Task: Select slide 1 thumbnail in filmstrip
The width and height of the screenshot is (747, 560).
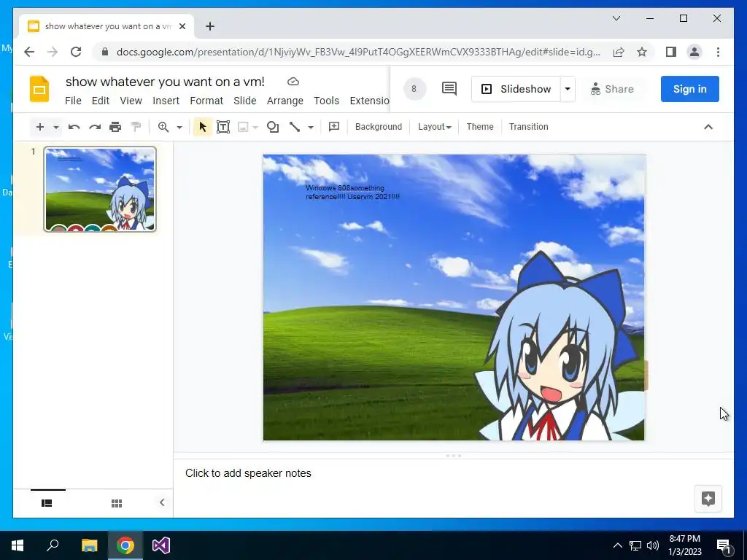Action: (100, 190)
